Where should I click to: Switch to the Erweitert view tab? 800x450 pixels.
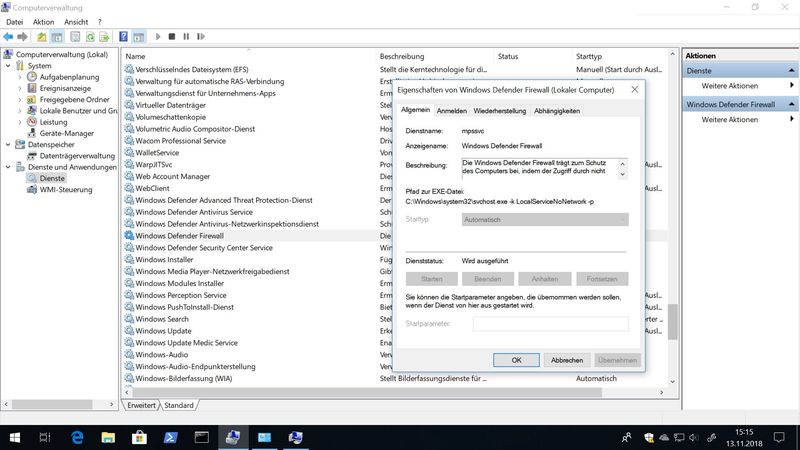click(141, 405)
